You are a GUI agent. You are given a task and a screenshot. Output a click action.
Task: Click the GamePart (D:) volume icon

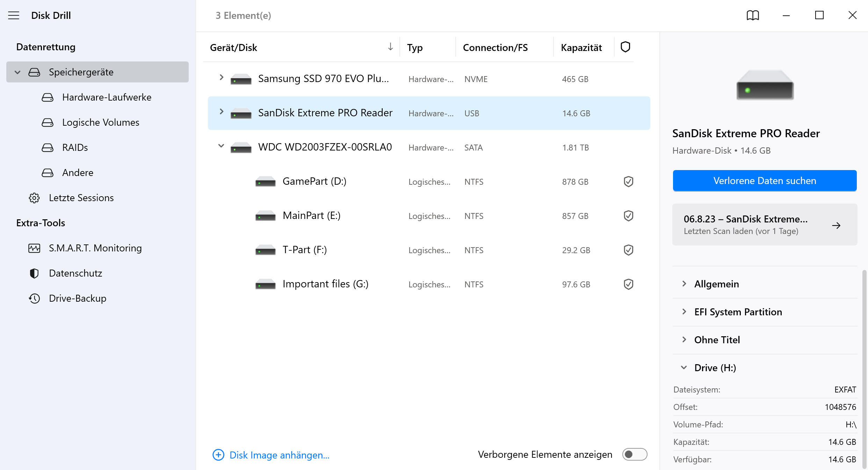point(265,182)
